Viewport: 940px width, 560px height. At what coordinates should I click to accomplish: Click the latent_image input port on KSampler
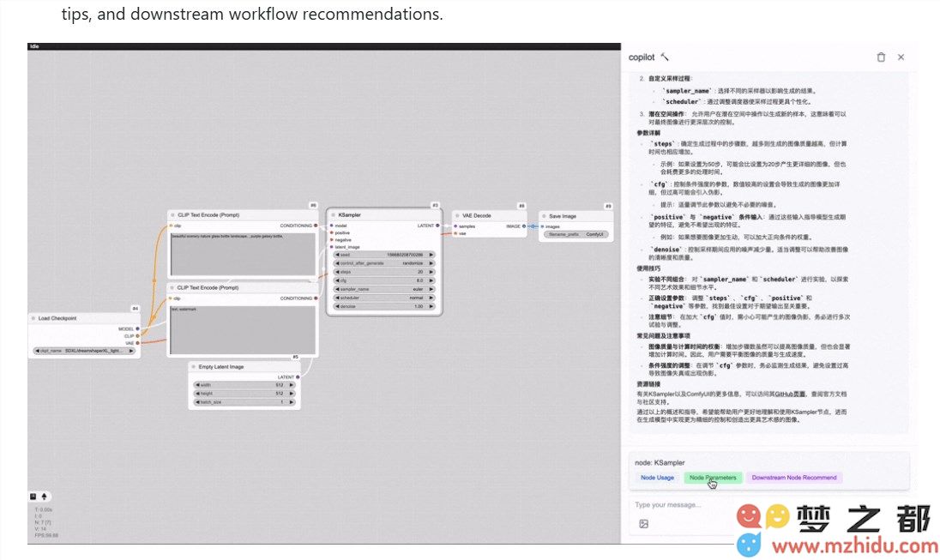[x=332, y=247]
